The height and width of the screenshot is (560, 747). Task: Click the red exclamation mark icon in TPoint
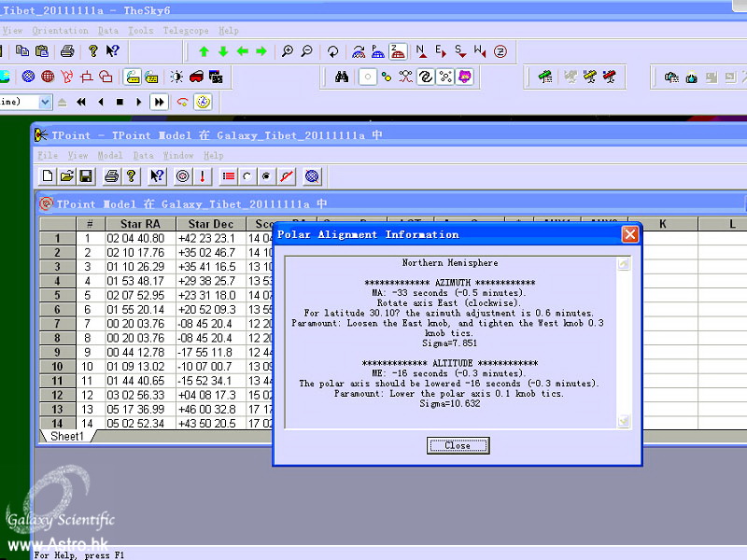tap(203, 175)
